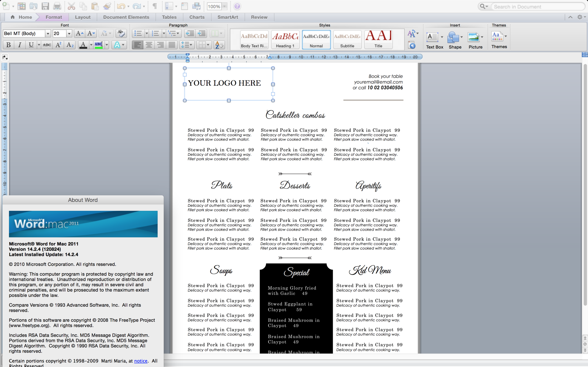
Task: Click the Clear Formatting eraser icon
Action: point(121,33)
